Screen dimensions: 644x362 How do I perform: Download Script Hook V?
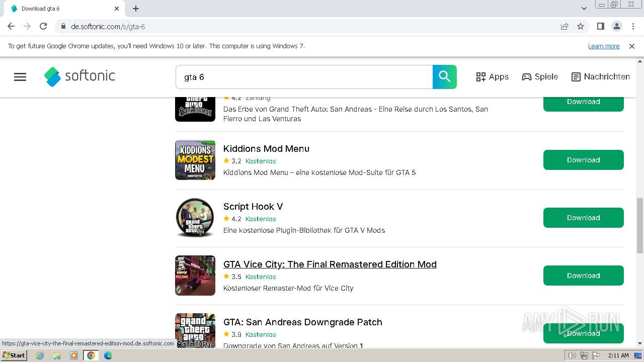[x=584, y=218]
